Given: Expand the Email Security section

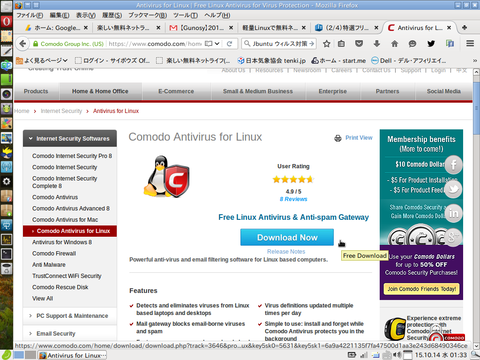Looking at the screenshot, I should coord(70,333).
